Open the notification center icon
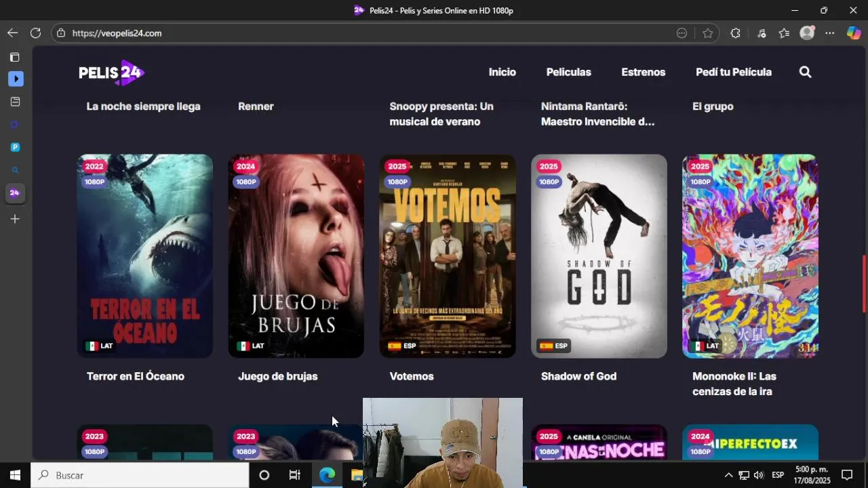 click(x=847, y=475)
